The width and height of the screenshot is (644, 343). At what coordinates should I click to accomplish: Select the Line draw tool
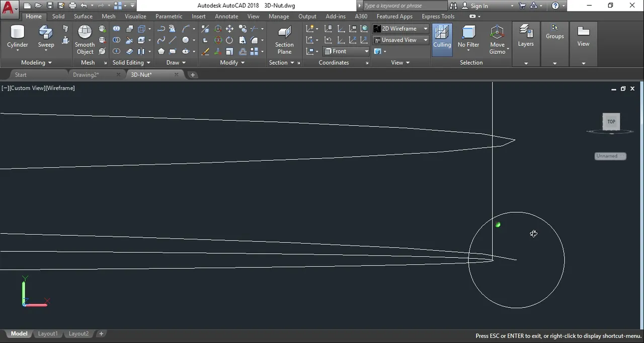tap(172, 40)
